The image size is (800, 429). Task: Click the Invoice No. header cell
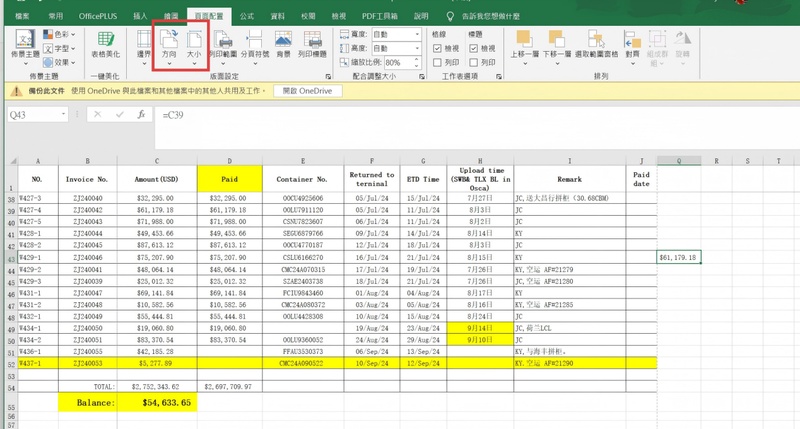tap(87, 179)
